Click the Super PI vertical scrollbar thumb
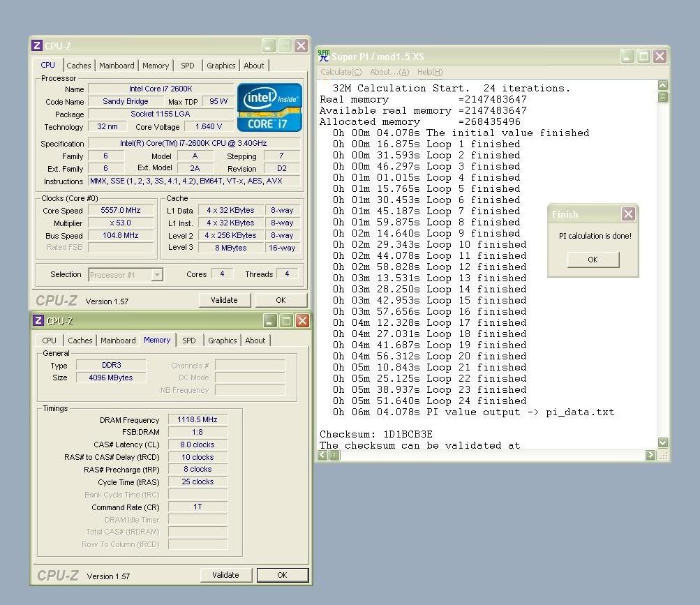This screenshot has height=605, width=700. (663, 97)
